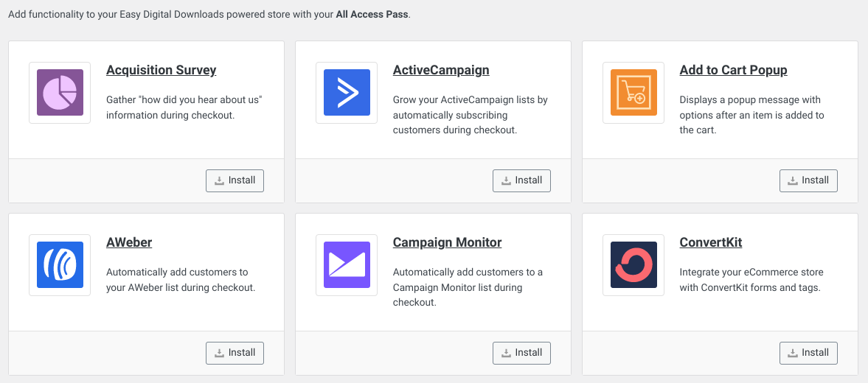Click the Acquisition Survey description text
The width and height of the screenshot is (868, 383).
coord(184,108)
